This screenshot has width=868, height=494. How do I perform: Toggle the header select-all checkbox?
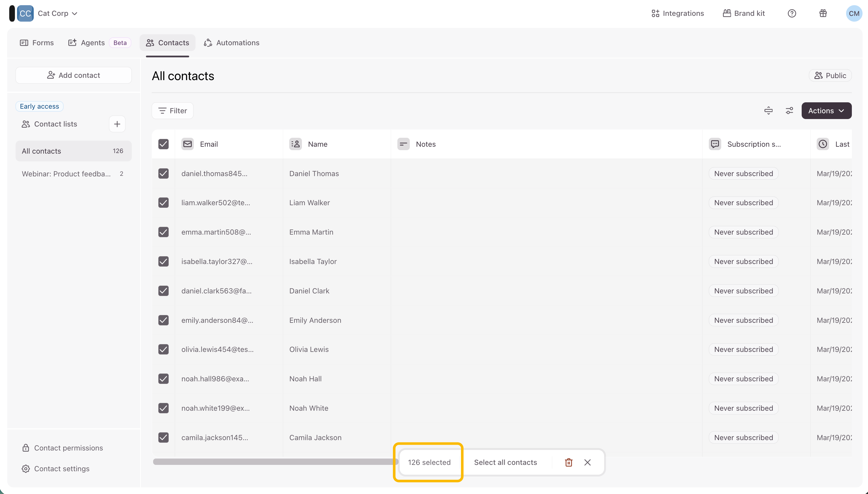click(163, 144)
